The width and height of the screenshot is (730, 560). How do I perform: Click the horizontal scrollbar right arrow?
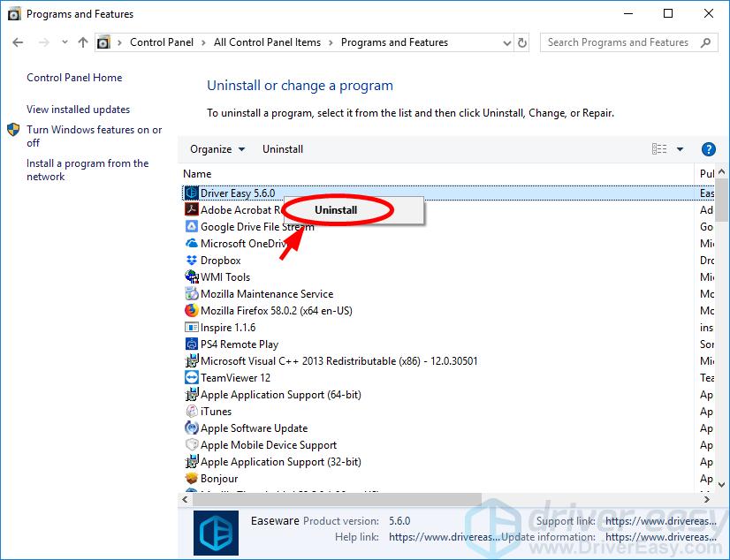tap(707, 500)
